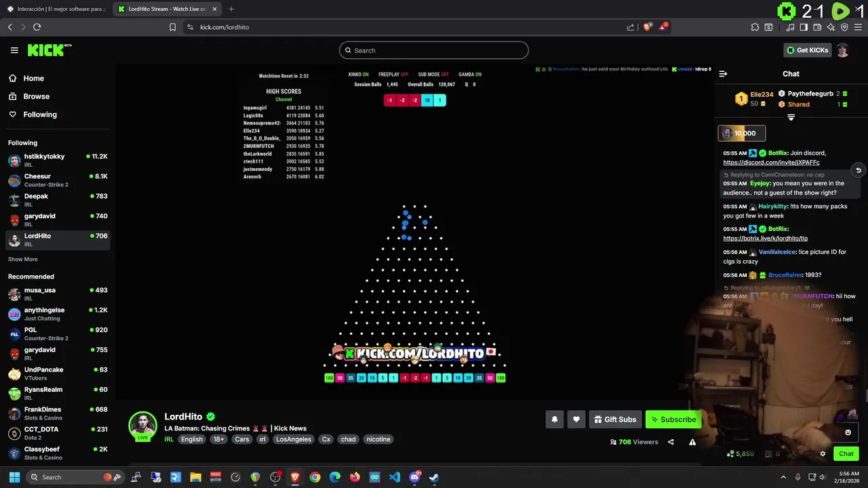Click the KICK logo
This screenshot has width=868, height=488.
49,50
